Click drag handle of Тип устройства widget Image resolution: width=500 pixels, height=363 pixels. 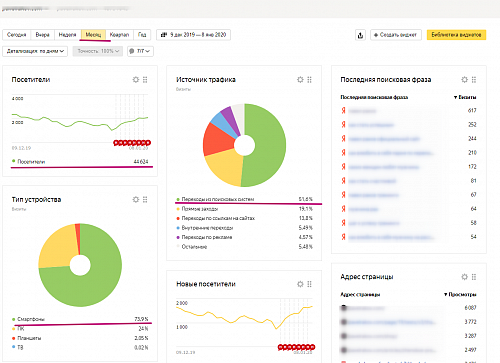pyautogui.click(x=145, y=199)
